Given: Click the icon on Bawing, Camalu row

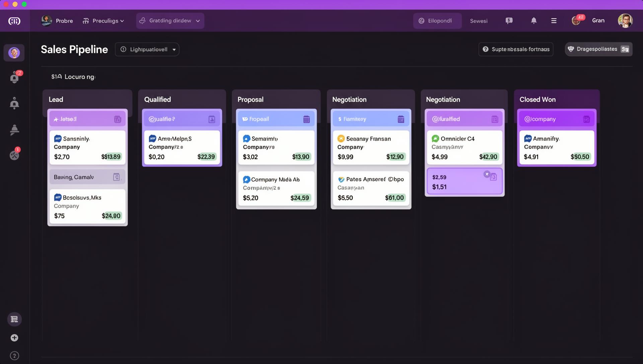Looking at the screenshot, I should 116,177.
